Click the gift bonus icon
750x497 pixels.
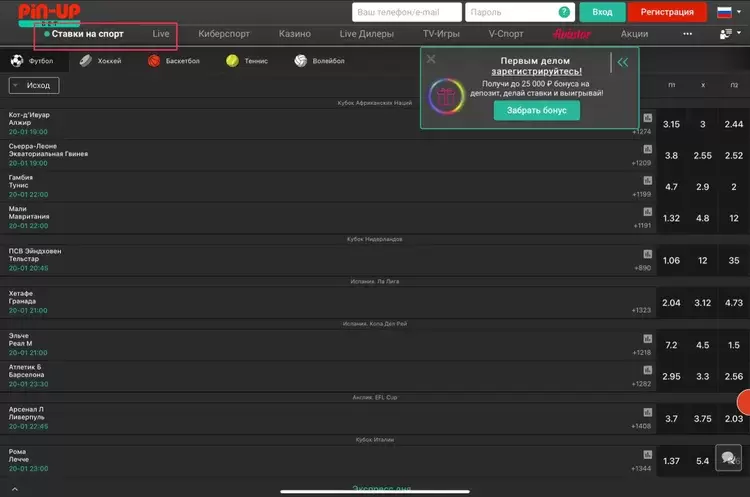point(446,96)
